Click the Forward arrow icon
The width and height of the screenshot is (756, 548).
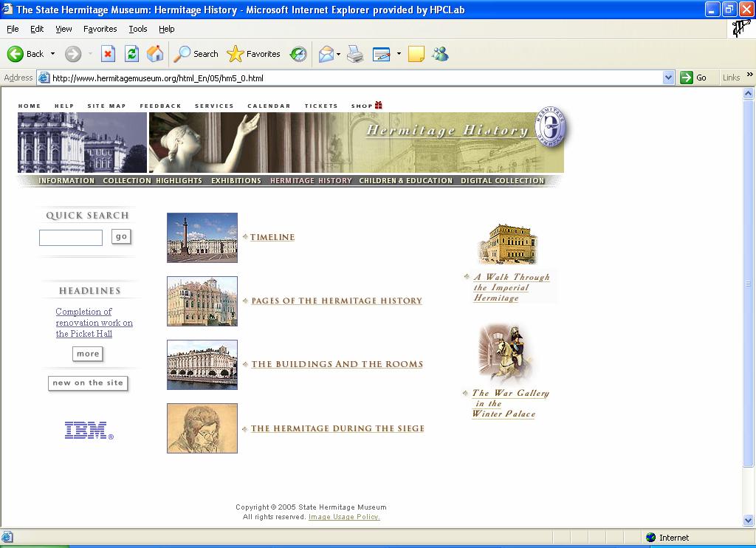[73, 54]
